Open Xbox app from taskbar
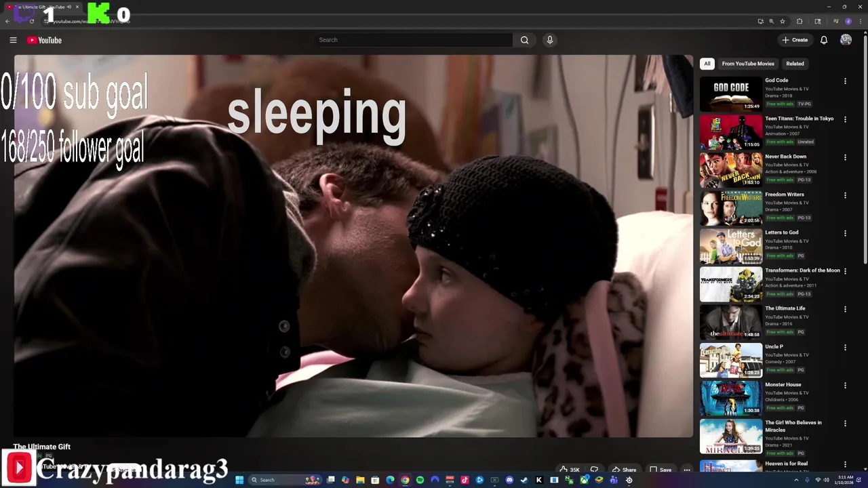Screen dimensions: 868x488 [x=584, y=480]
